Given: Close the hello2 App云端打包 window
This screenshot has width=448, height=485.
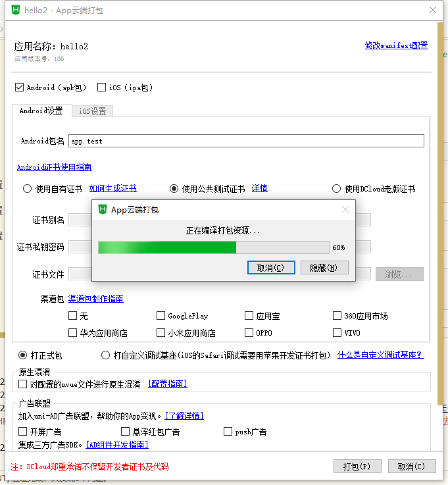Looking at the screenshot, I should point(433,10).
